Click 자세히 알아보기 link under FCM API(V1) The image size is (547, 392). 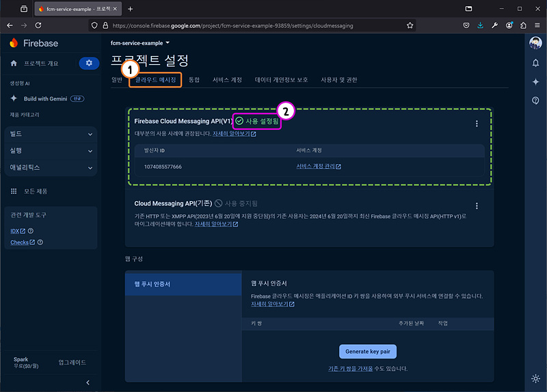click(234, 133)
